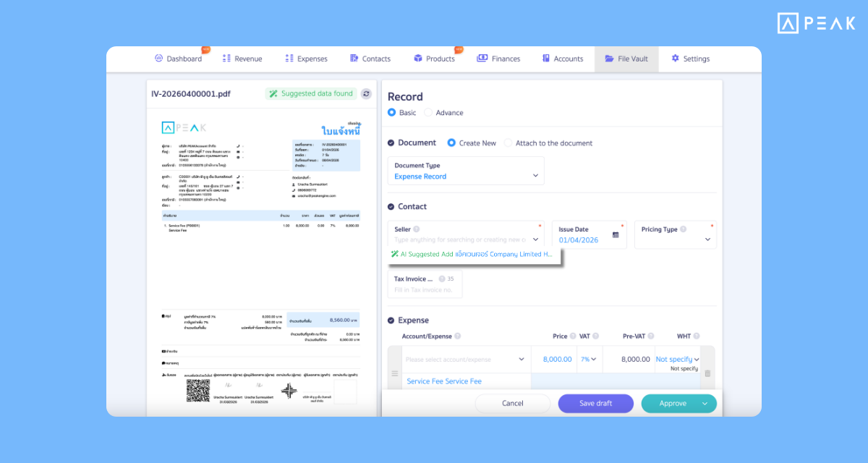
Task: Open the Settings menu item
Action: [691, 59]
